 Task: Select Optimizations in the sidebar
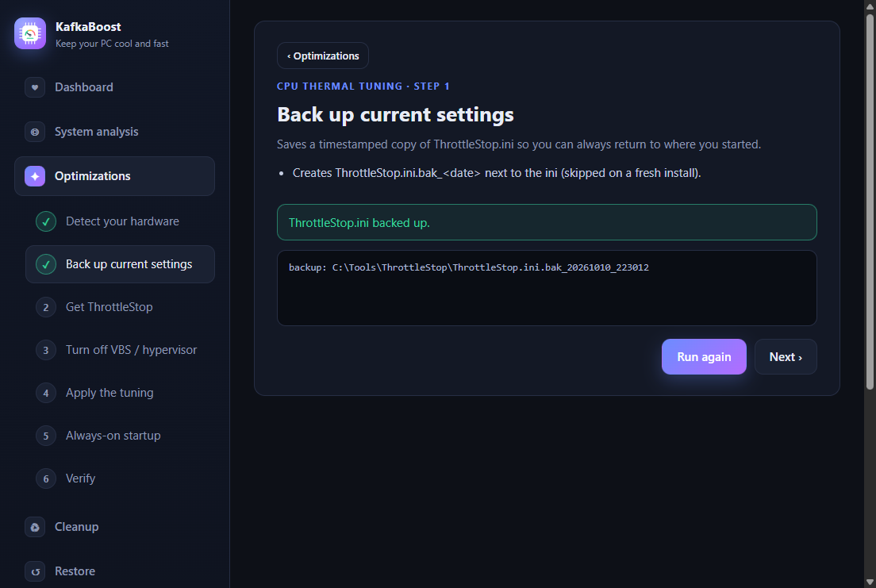[114, 176]
